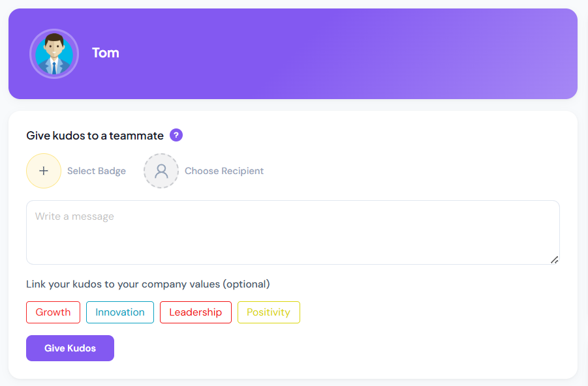Click the placeholder text Write a message

[x=74, y=216]
